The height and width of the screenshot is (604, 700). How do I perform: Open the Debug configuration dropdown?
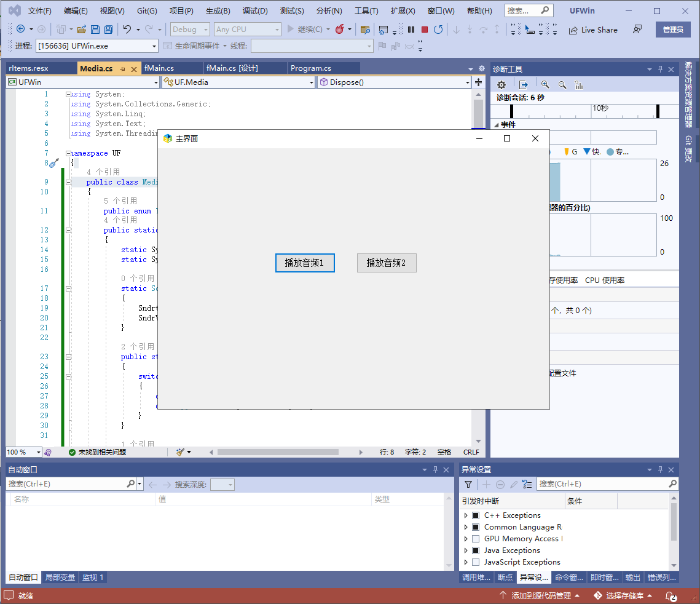coord(190,30)
